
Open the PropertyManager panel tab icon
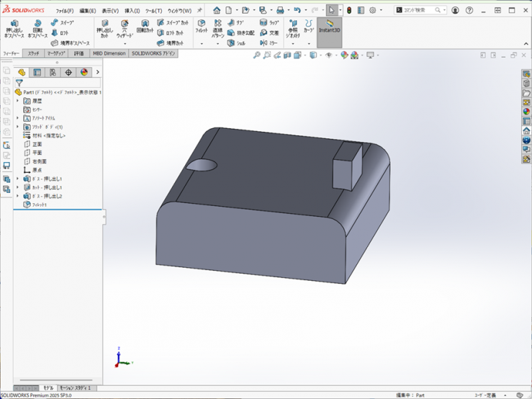click(x=37, y=72)
